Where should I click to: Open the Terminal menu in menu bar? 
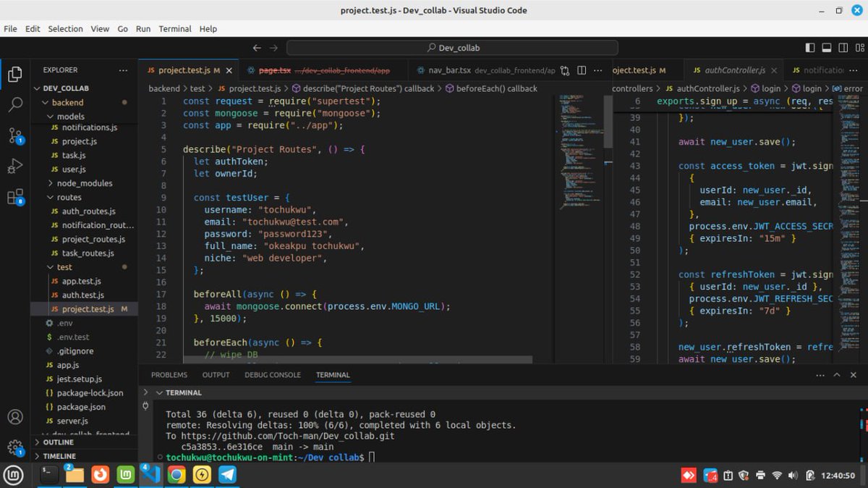[175, 29]
